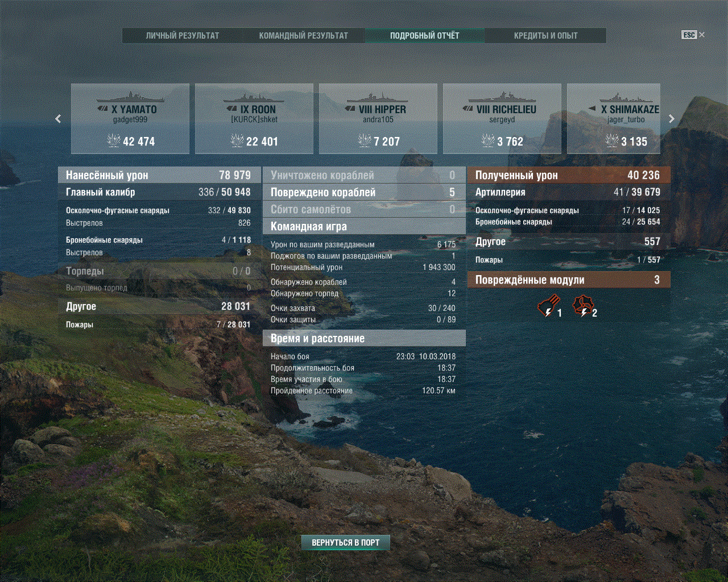The width and height of the screenshot is (728, 582).
Task: Click the Повреждённые модули header
Action: pyautogui.click(x=569, y=280)
